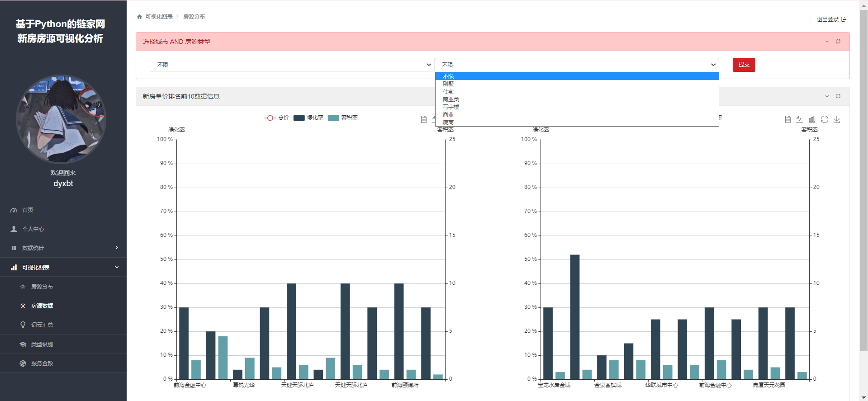Click the logout icon next to 退出登录
This screenshot has height=401, width=868.
[844, 19]
